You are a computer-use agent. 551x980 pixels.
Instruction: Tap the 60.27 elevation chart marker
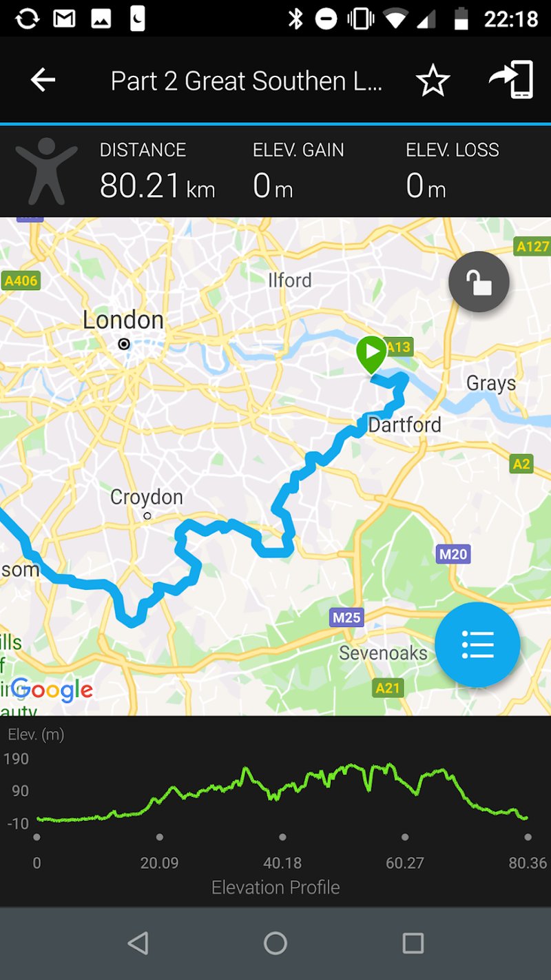tap(405, 837)
